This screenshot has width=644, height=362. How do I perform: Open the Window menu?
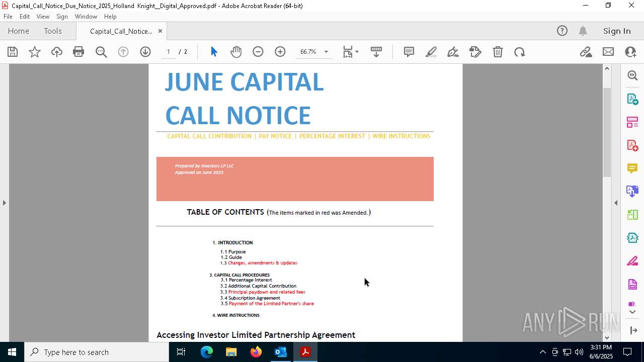[x=86, y=17]
